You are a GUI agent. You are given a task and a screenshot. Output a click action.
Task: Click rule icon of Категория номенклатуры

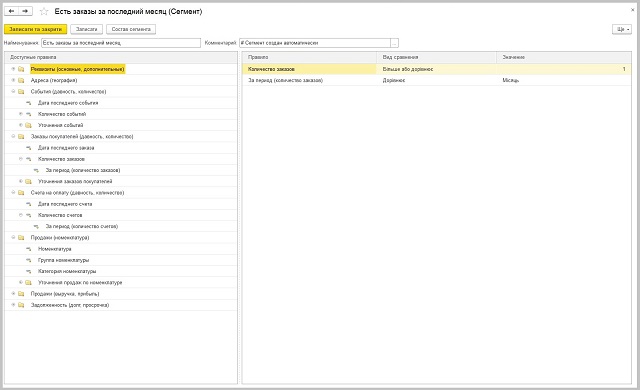click(29, 271)
